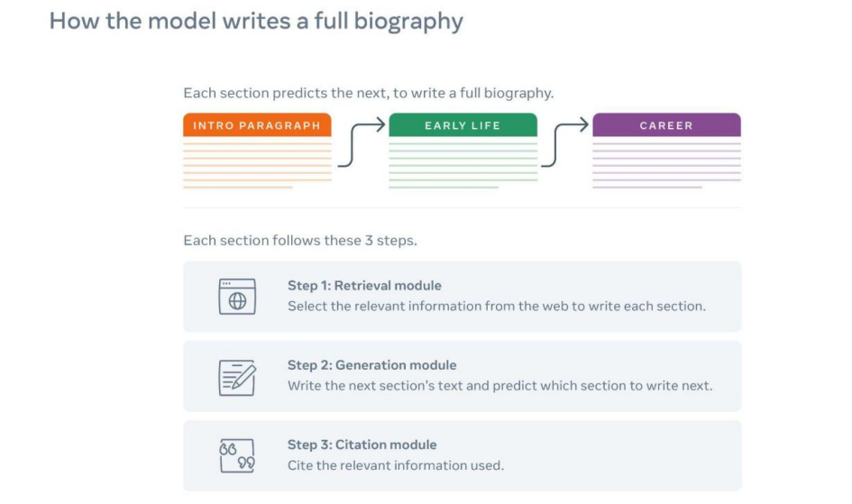The width and height of the screenshot is (852, 504).
Task: Click the page title about full biography
Action: tap(256, 21)
